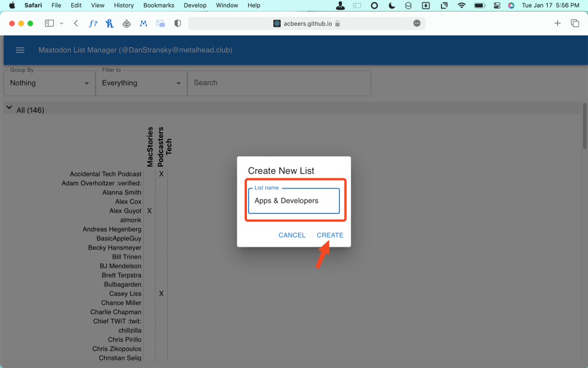588x368 pixels.
Task: Toggle Alex Guyot's MacStories membership X
Action: point(149,210)
